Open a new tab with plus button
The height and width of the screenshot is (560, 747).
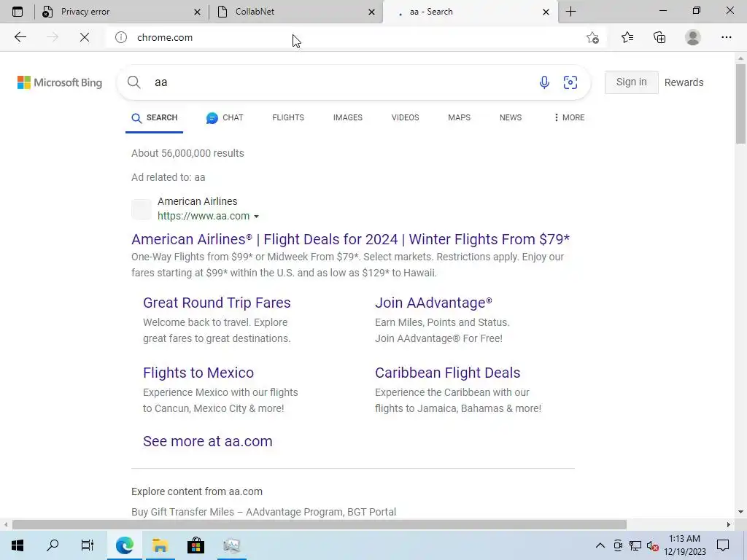point(570,12)
